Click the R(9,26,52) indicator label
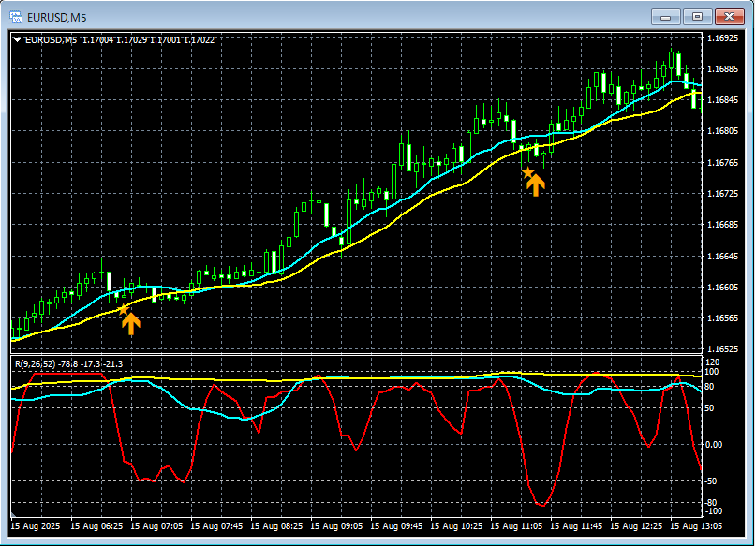756x546 pixels. pyautogui.click(x=36, y=363)
